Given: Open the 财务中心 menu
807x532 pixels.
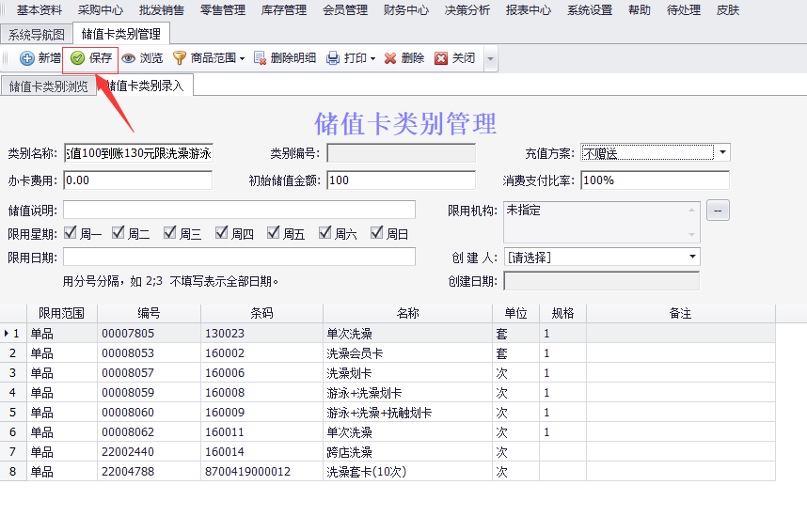Looking at the screenshot, I should point(406,9).
